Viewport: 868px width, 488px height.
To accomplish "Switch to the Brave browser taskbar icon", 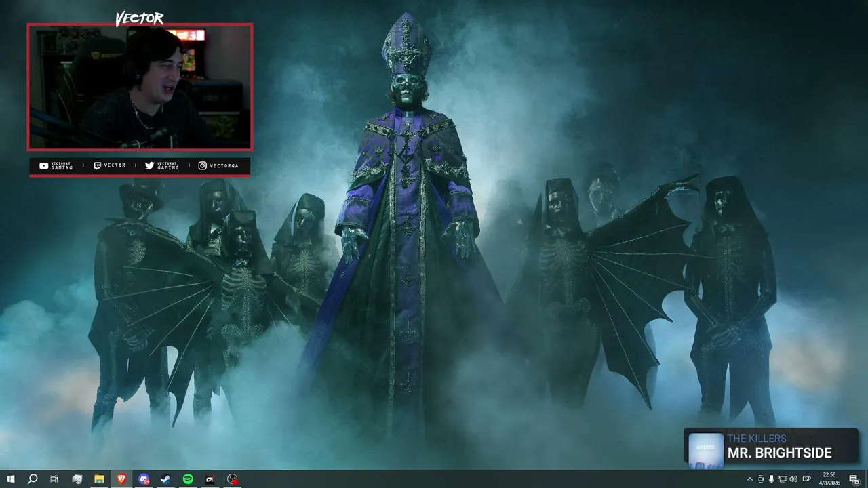I will pyautogui.click(x=121, y=479).
